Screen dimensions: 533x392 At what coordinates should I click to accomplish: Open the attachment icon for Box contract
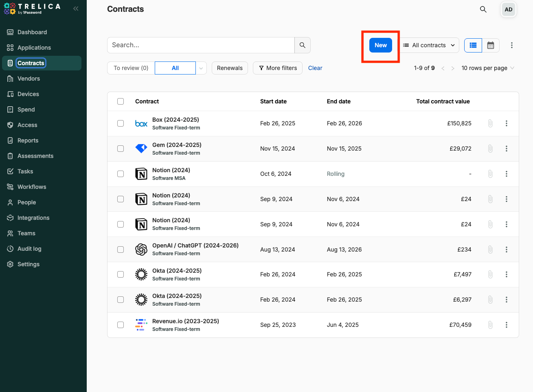tap(490, 123)
